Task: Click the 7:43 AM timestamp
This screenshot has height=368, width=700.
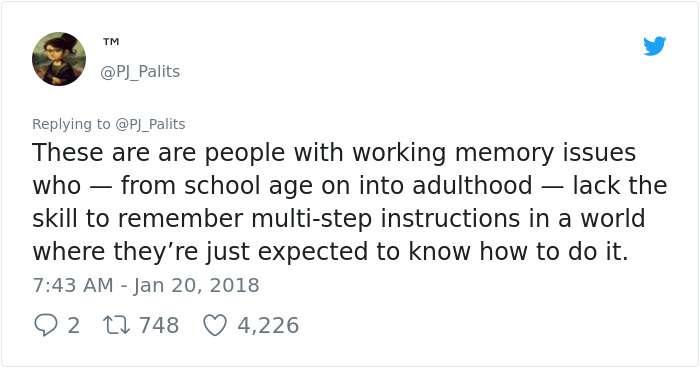Action: click(73, 285)
